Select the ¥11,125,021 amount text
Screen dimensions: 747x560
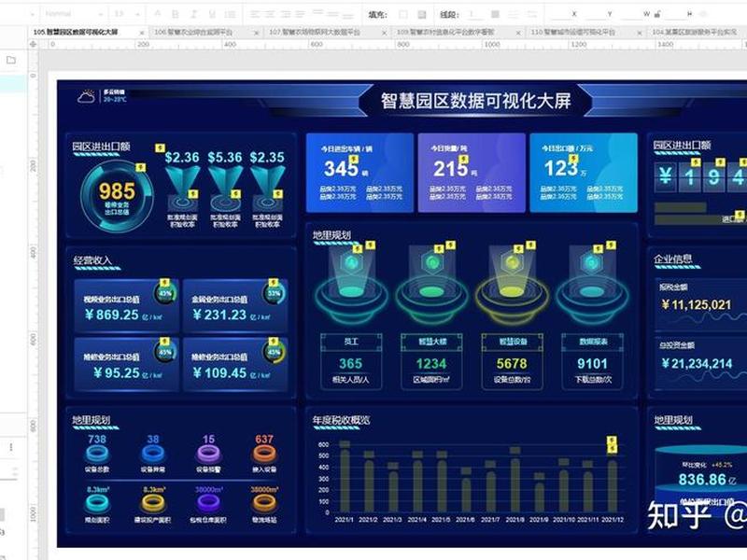tap(697, 305)
